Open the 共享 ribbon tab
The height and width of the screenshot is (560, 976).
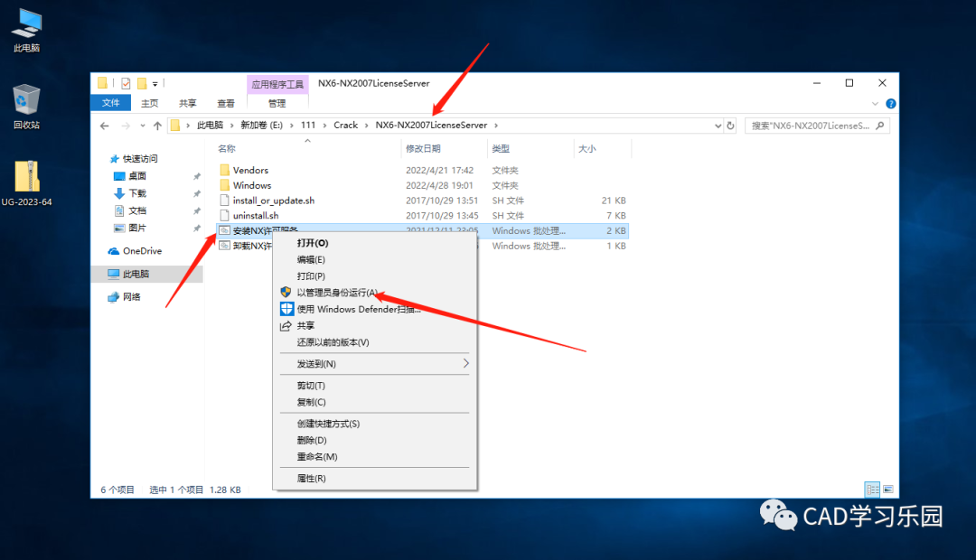tap(187, 103)
